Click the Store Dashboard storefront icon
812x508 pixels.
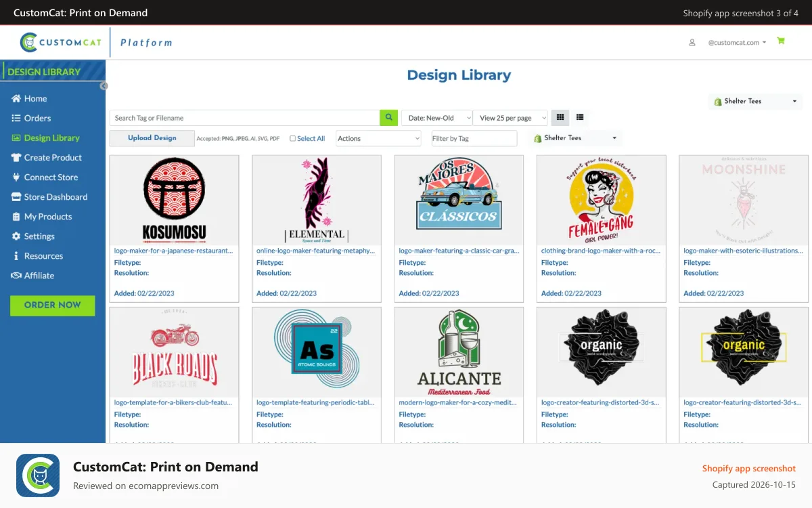16,197
